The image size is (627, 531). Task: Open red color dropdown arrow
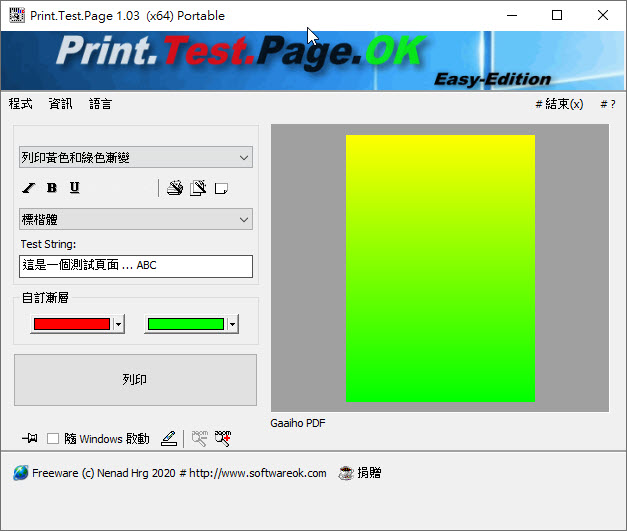click(118, 324)
